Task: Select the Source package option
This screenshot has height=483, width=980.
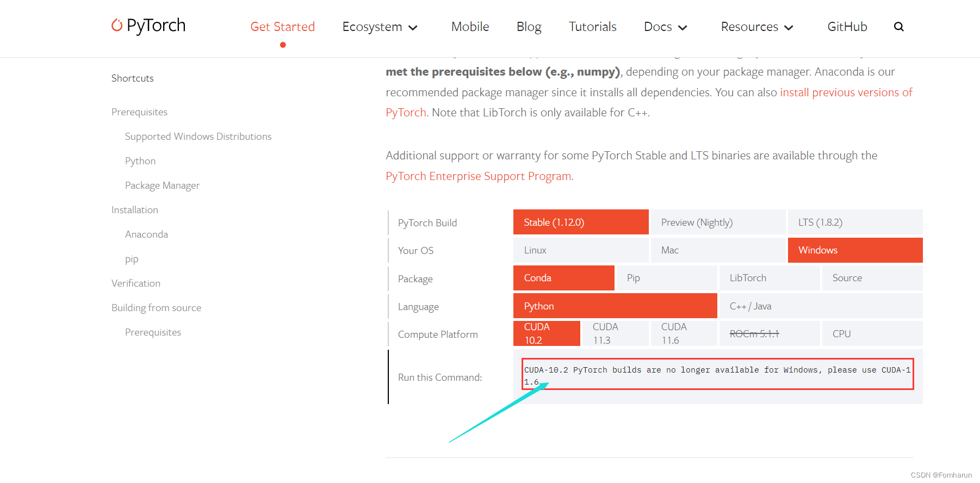Action: pyautogui.click(x=872, y=278)
